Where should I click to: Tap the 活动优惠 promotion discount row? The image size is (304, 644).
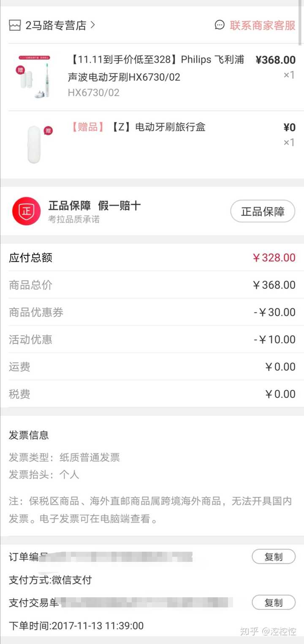pyautogui.click(x=152, y=340)
